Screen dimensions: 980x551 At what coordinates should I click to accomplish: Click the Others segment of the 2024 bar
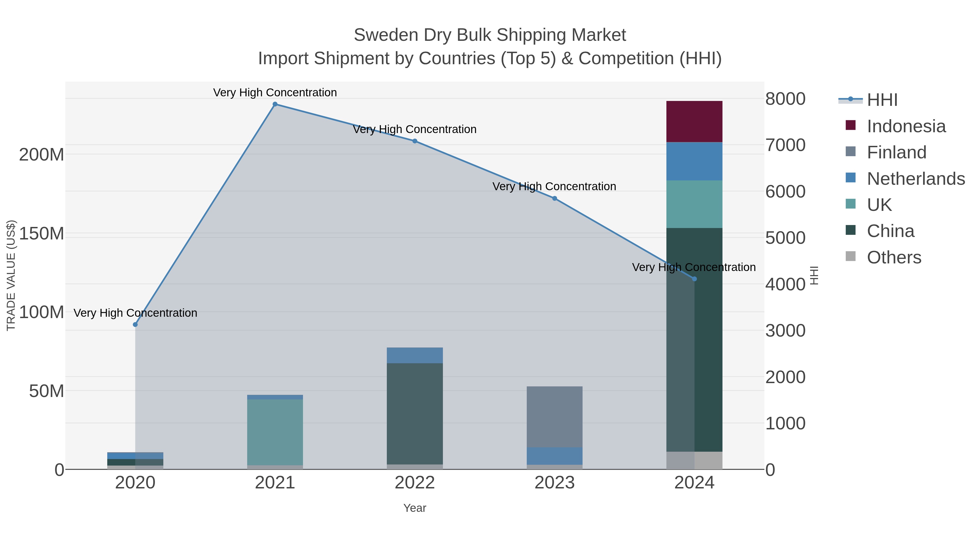click(x=694, y=460)
